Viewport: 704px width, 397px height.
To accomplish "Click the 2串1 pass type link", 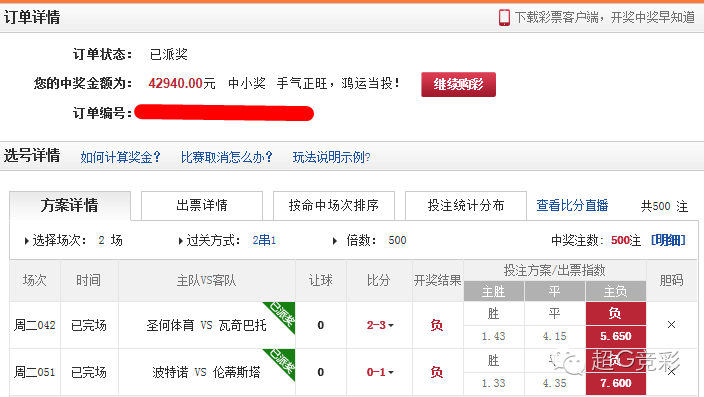I will point(264,240).
